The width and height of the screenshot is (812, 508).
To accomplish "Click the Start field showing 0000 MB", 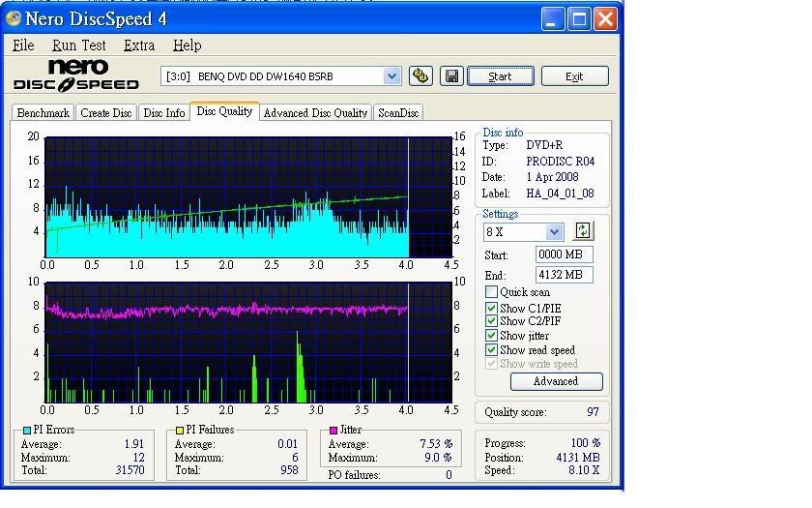I will coord(564,254).
